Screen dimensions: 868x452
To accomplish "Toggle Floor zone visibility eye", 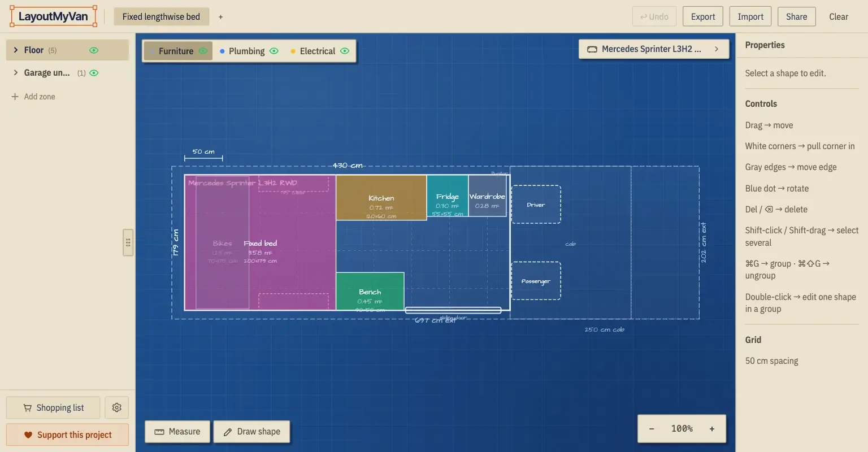I will [94, 50].
